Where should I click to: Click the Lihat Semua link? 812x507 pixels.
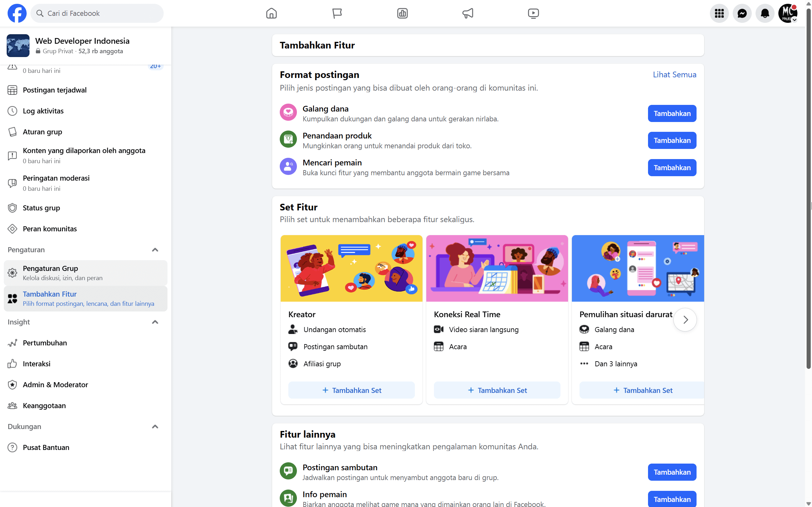pos(674,74)
